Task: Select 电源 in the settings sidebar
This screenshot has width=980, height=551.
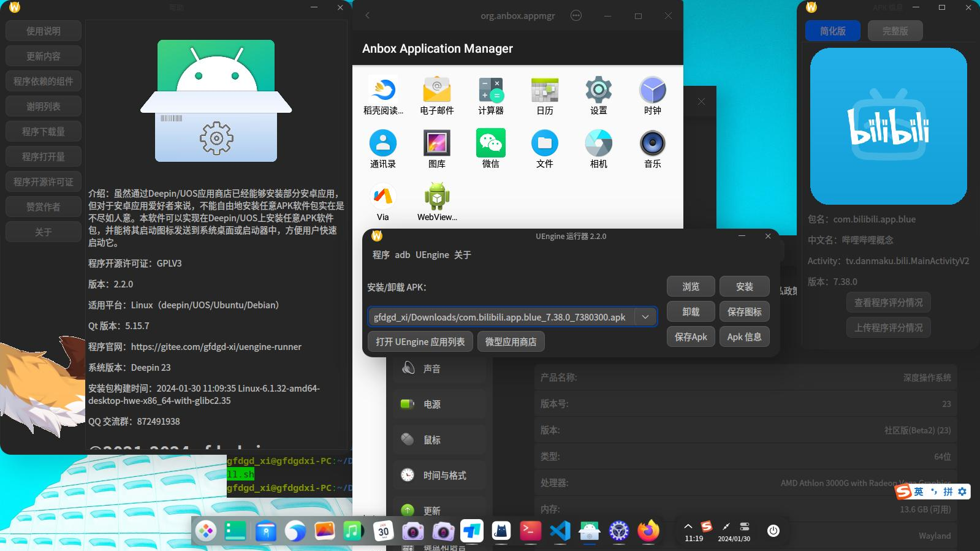Action: [x=439, y=405]
